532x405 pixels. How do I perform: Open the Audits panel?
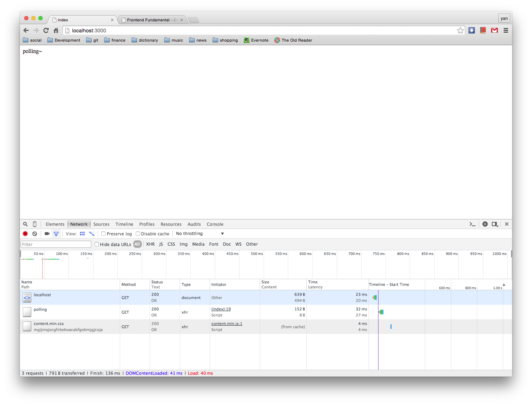[194, 224]
